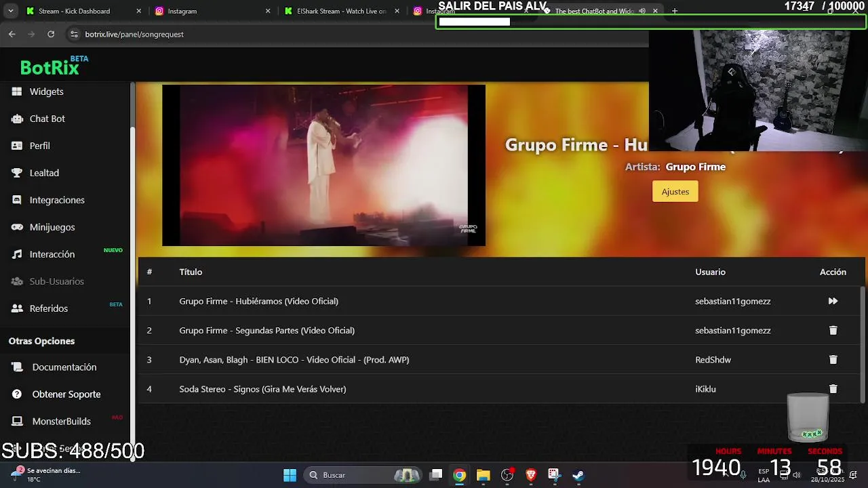The width and height of the screenshot is (868, 488).
Task: Open a new Chrome tab
Action: (674, 11)
